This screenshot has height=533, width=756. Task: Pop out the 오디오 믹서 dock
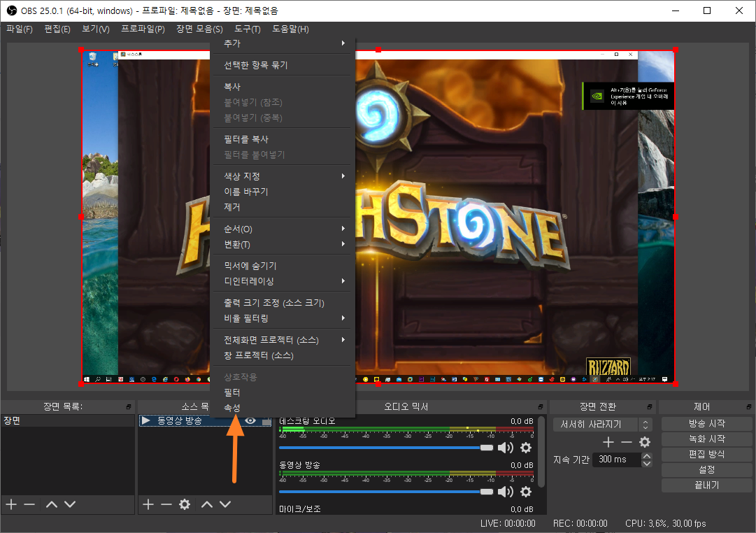541,406
